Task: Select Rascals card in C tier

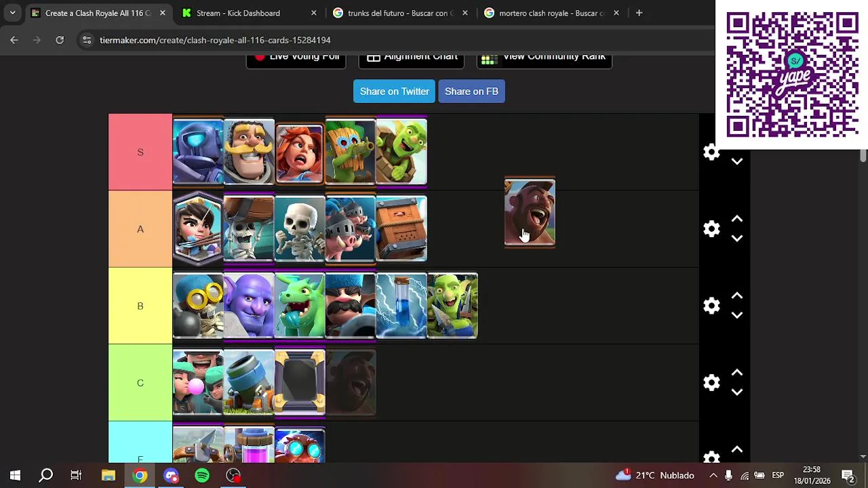Action: click(x=198, y=382)
